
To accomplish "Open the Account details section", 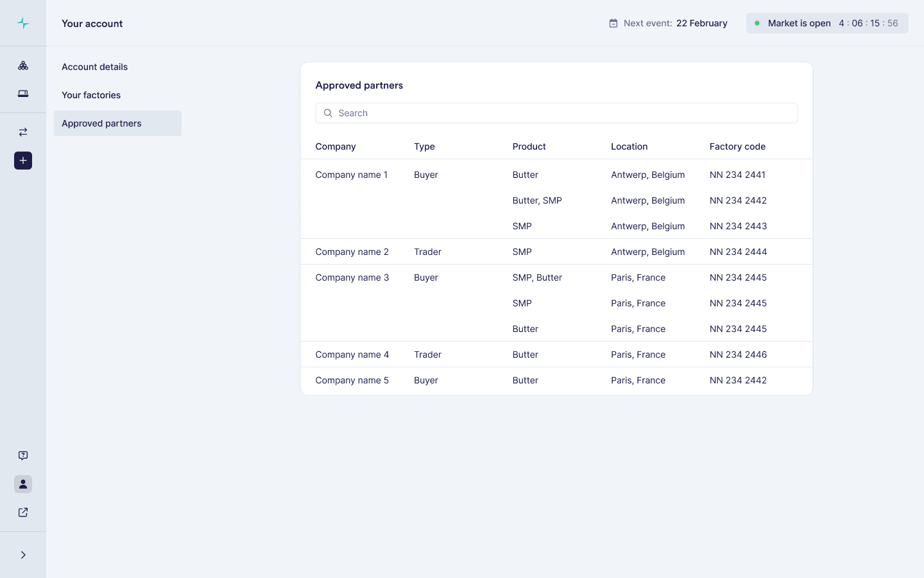I will [x=94, y=67].
